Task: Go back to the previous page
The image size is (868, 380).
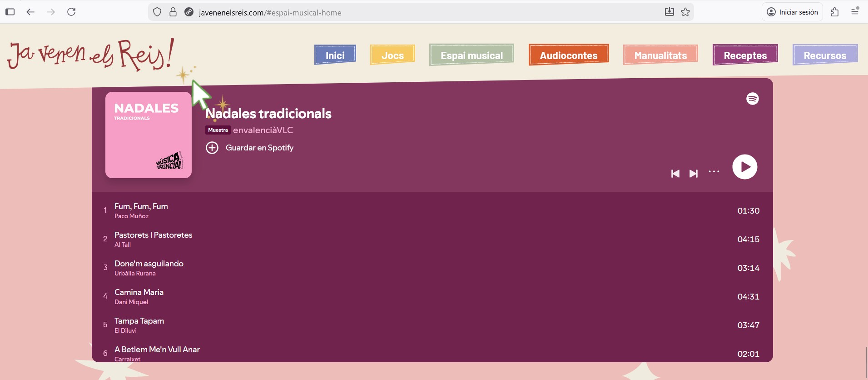Action: (30, 12)
